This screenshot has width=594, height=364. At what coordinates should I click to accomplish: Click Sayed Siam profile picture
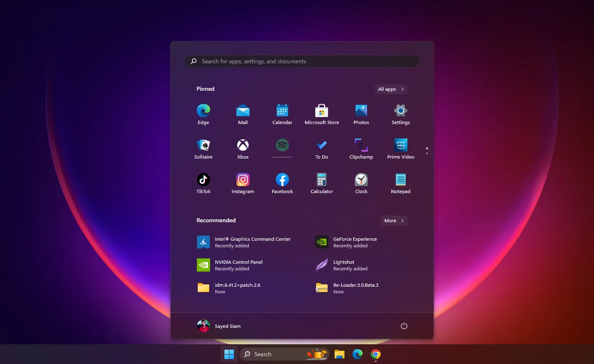203,326
